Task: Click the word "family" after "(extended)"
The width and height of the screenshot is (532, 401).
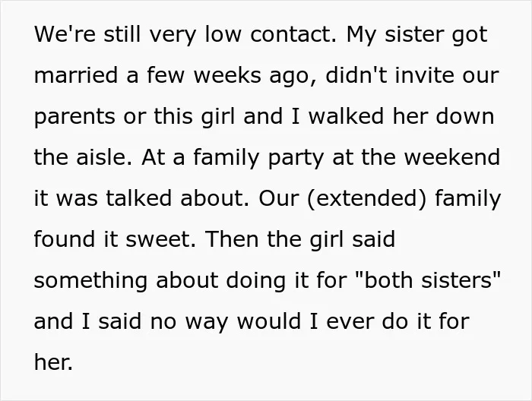Action: (468, 198)
